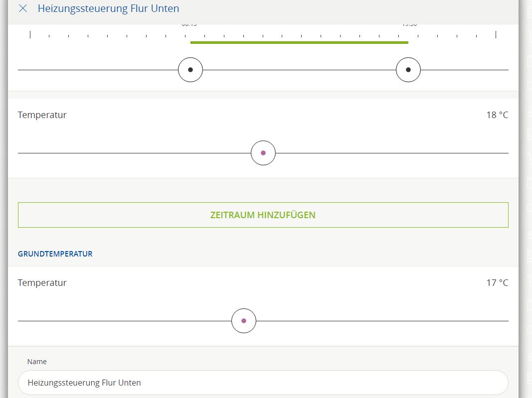Focus the Name input field
532x398 pixels.
tap(263, 383)
